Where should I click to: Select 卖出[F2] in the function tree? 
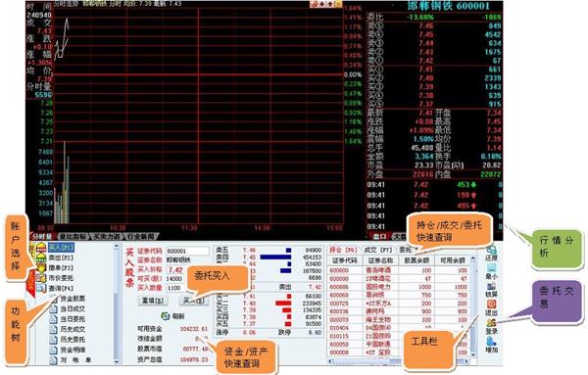pos(61,258)
